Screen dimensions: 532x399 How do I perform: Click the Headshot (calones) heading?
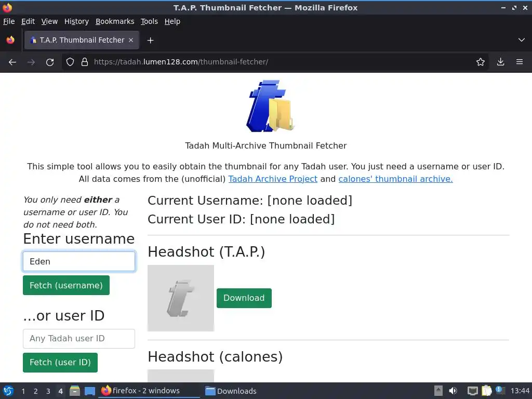pyautogui.click(x=215, y=357)
